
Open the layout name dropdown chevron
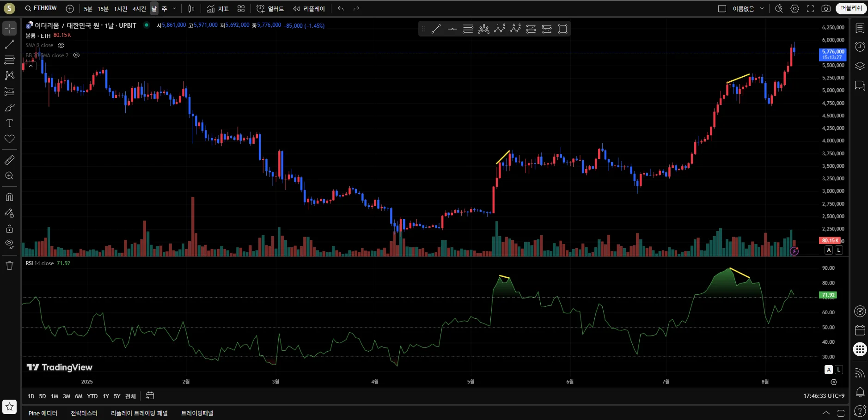(762, 9)
